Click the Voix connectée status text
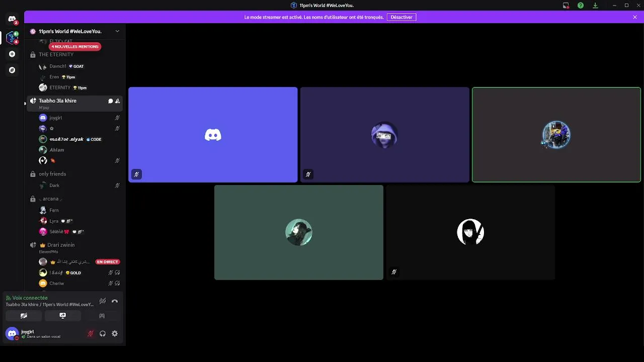 (x=30, y=298)
